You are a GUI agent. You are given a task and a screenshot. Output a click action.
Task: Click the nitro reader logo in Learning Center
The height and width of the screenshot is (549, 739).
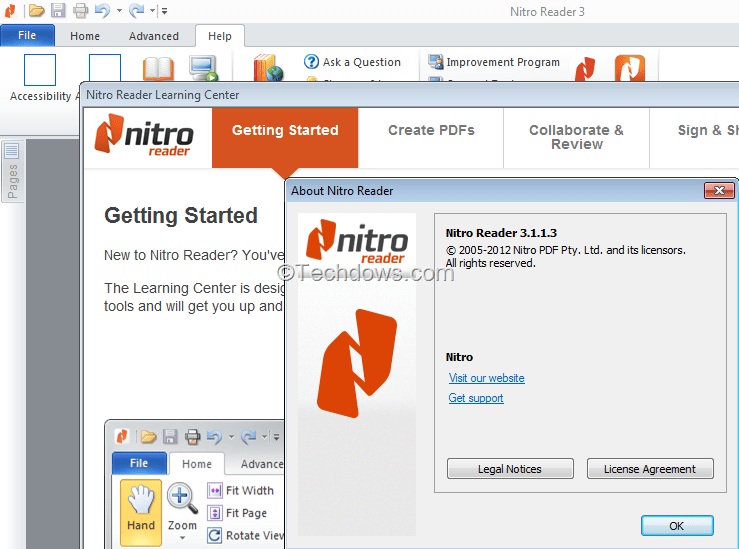pyautogui.click(x=144, y=135)
